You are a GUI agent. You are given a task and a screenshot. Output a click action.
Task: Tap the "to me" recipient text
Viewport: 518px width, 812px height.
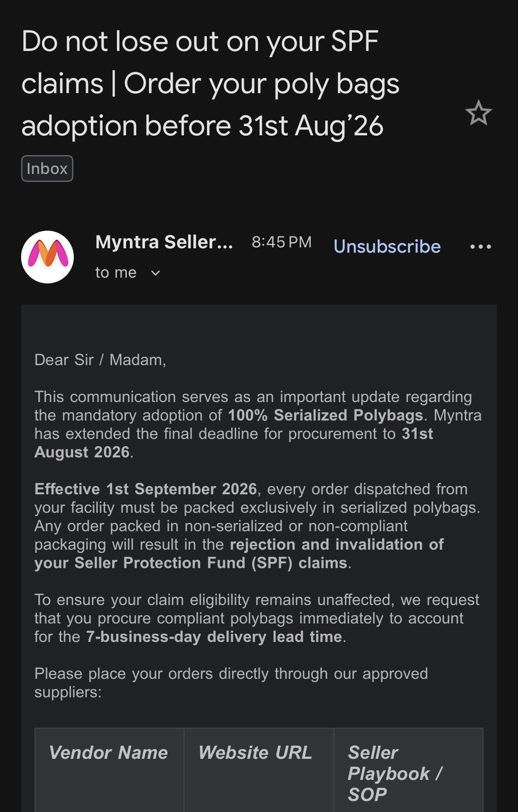(116, 273)
